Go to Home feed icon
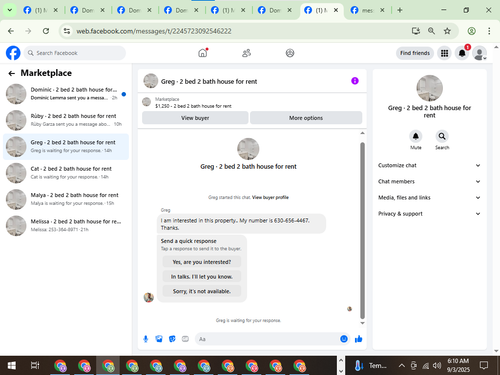Viewport: 500px width, 375px height. click(203, 53)
